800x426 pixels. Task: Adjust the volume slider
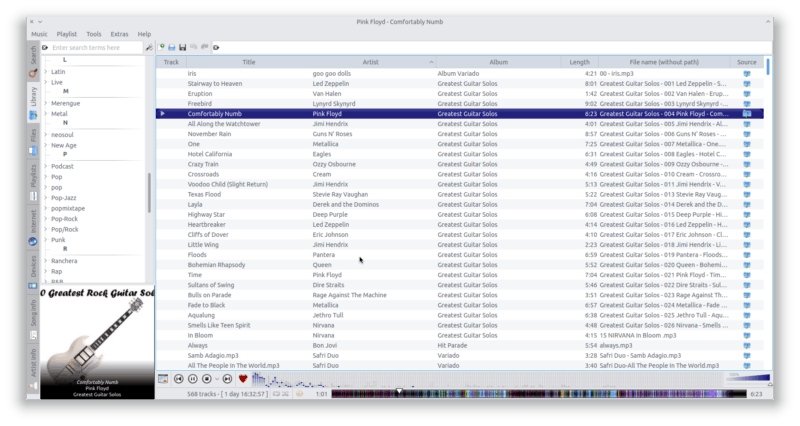(748, 378)
